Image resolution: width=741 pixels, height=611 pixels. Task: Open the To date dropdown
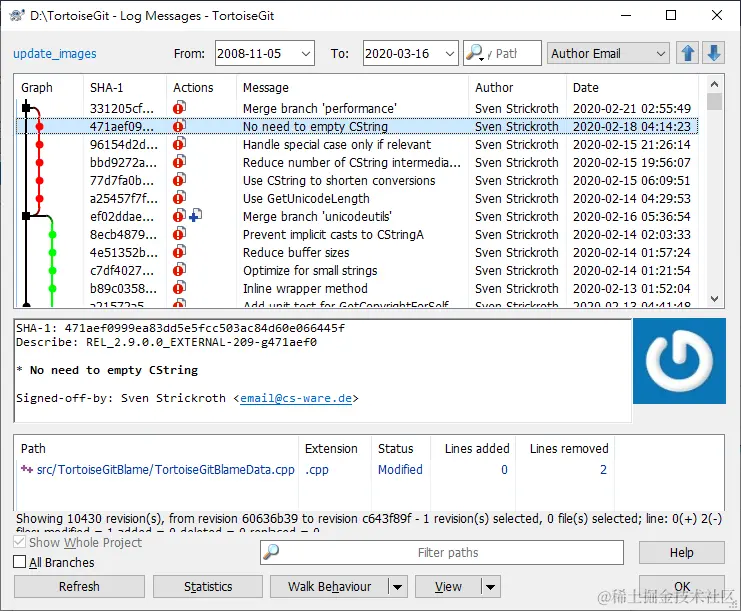tap(449, 53)
